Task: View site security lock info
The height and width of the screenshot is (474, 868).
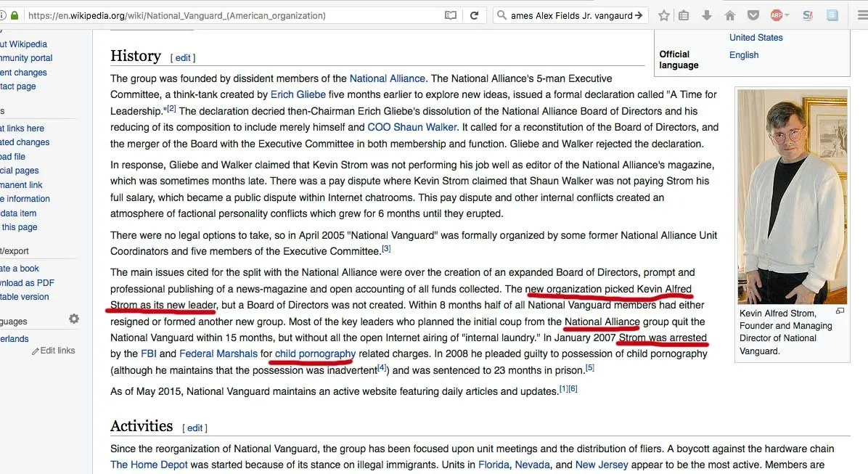Action: (x=15, y=15)
